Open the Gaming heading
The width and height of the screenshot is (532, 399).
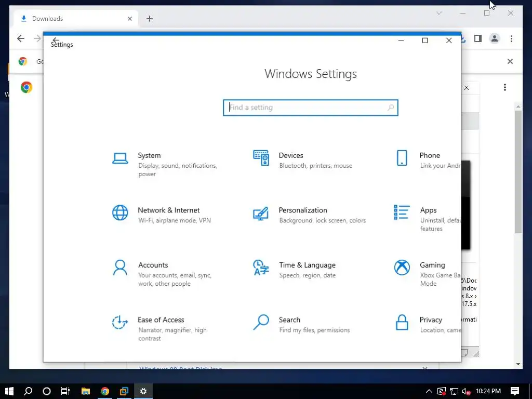click(x=432, y=265)
